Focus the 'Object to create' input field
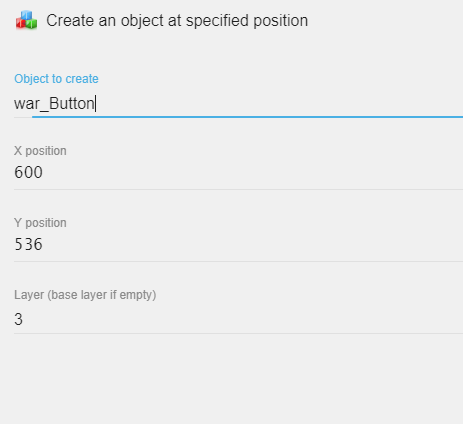The image size is (463, 424). [x=238, y=104]
